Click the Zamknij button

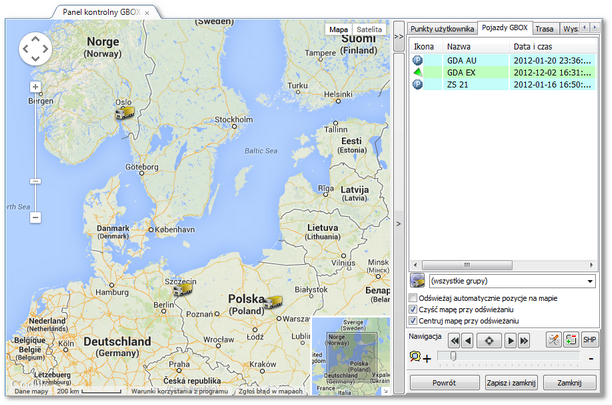pyautogui.click(x=569, y=383)
